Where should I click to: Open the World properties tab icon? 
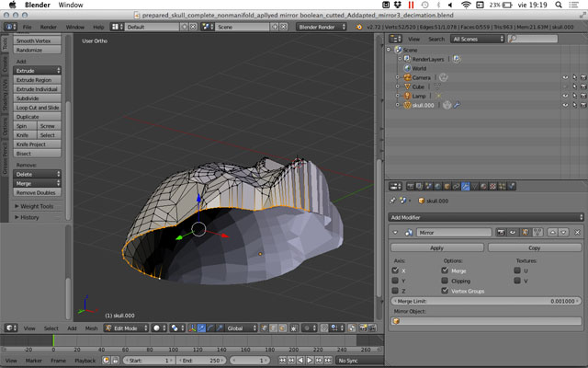click(437, 186)
